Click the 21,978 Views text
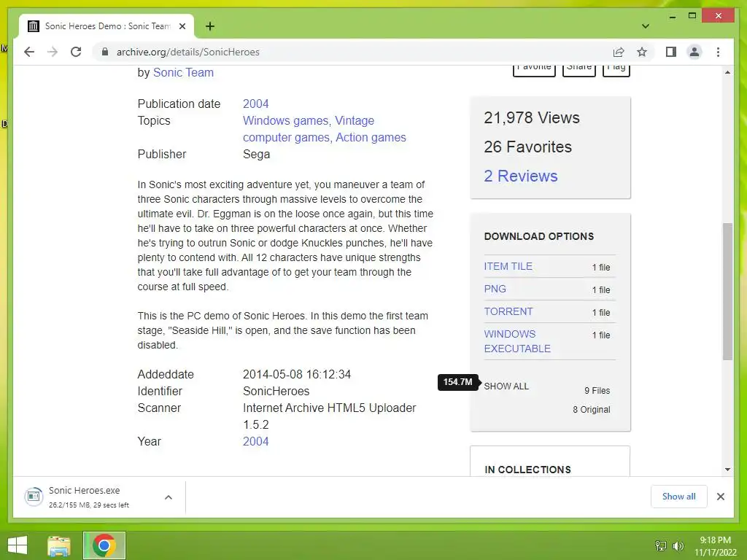 point(532,117)
